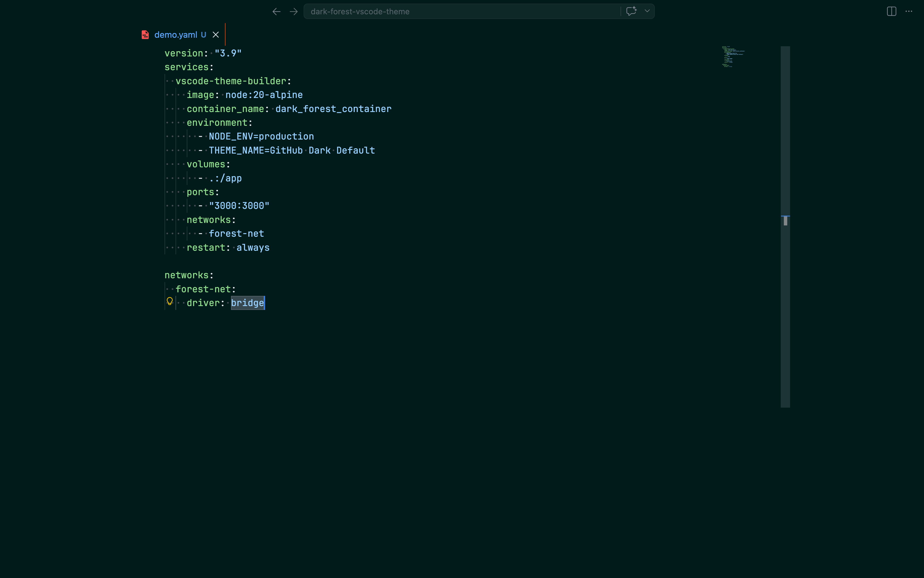Click the 'node:20-alpine' value

point(264,95)
